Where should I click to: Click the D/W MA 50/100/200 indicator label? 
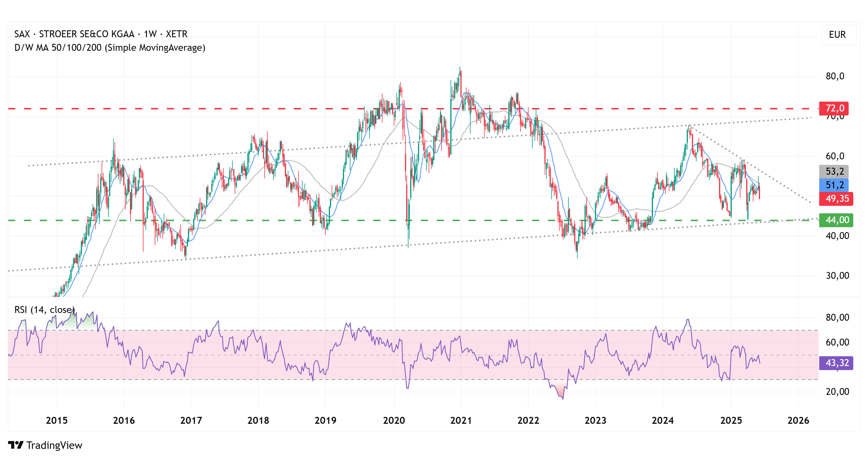coord(110,48)
